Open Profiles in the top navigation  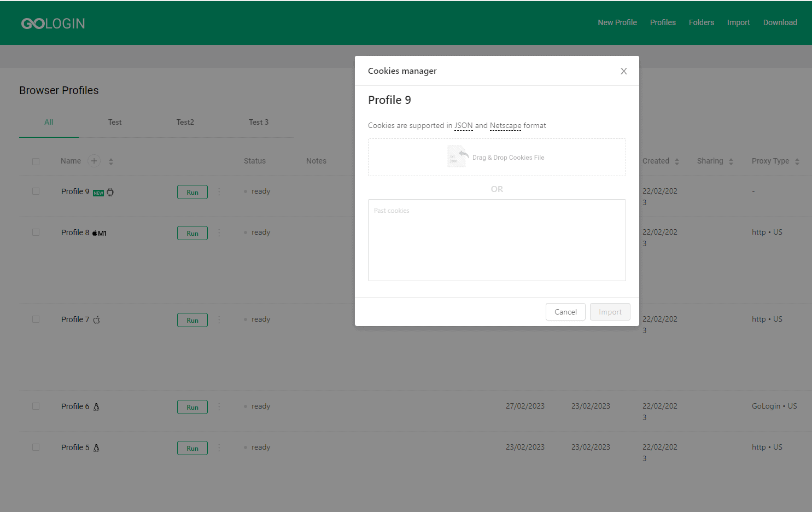click(x=663, y=22)
